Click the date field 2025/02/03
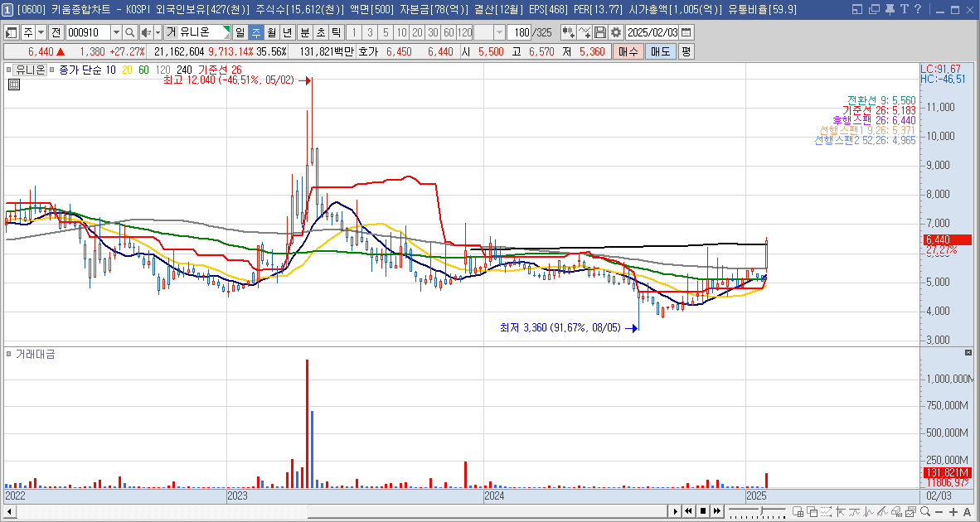980x522 pixels. 652,32
